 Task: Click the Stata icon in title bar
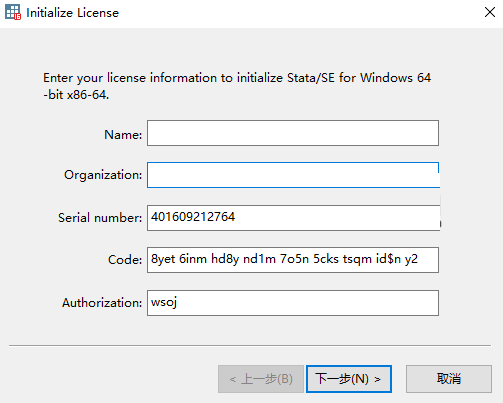(x=13, y=12)
